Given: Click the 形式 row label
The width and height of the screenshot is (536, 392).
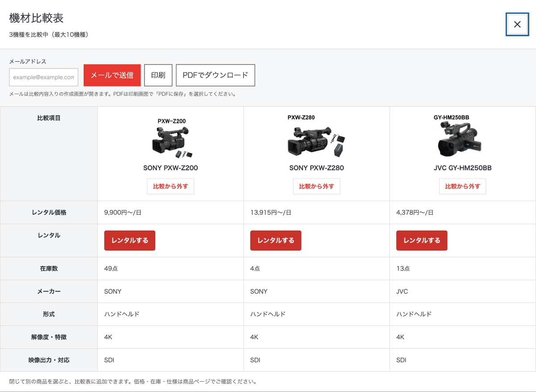Looking at the screenshot, I should coord(49,314).
